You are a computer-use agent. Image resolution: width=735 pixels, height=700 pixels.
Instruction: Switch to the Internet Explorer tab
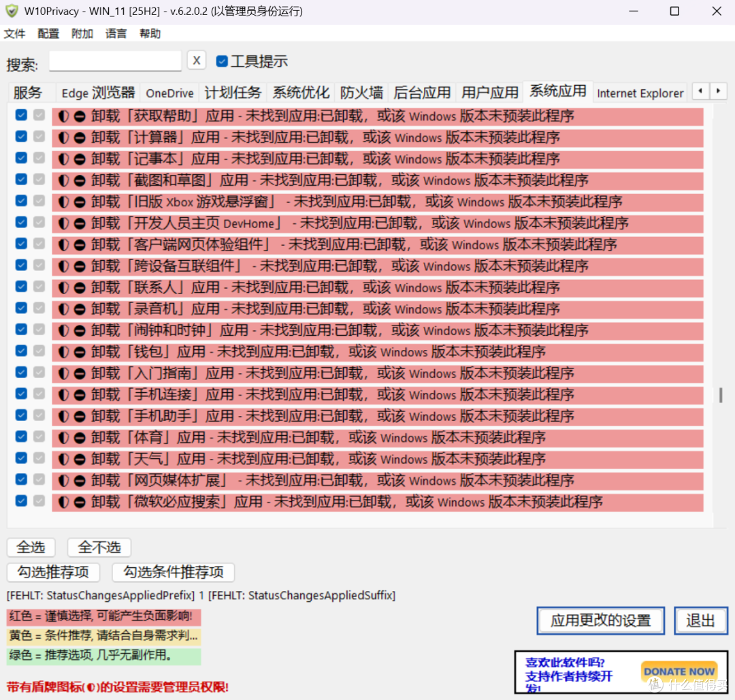[640, 93]
